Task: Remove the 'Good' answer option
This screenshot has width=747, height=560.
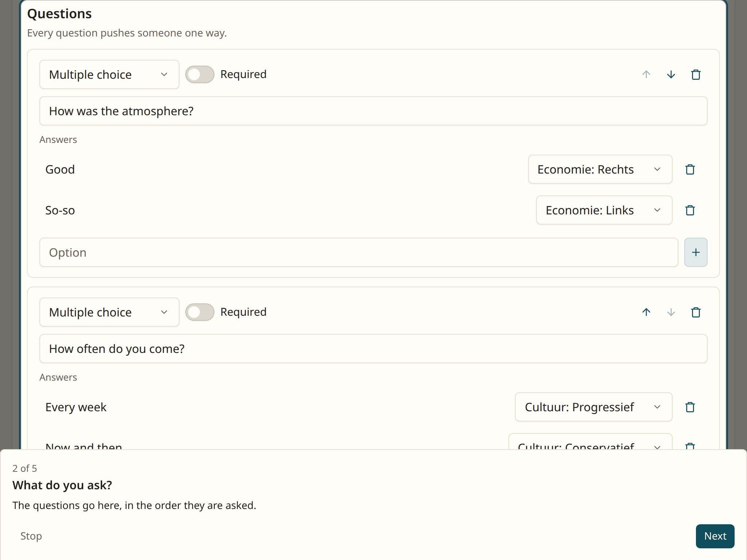Action: point(690,169)
